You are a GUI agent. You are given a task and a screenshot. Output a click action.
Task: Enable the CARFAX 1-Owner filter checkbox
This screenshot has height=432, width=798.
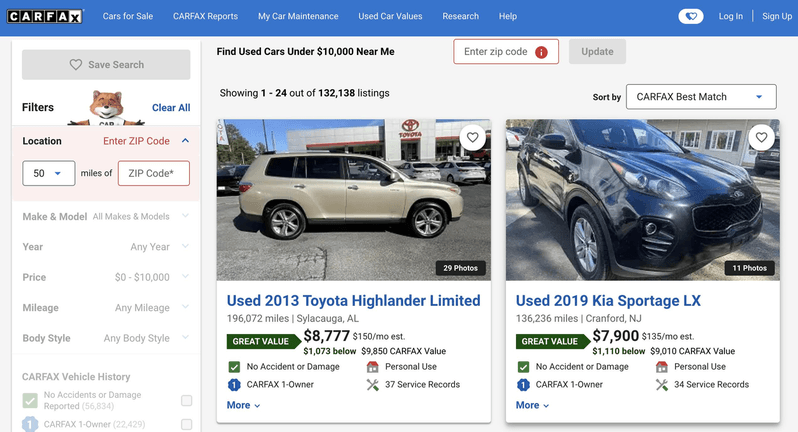point(186,425)
